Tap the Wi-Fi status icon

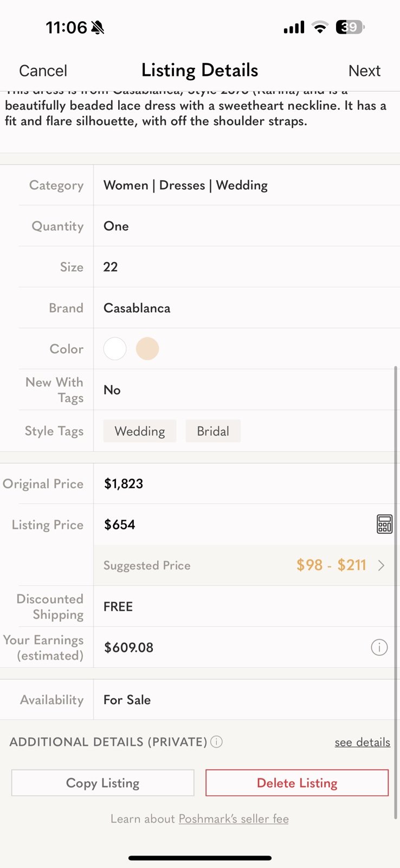pos(320,27)
